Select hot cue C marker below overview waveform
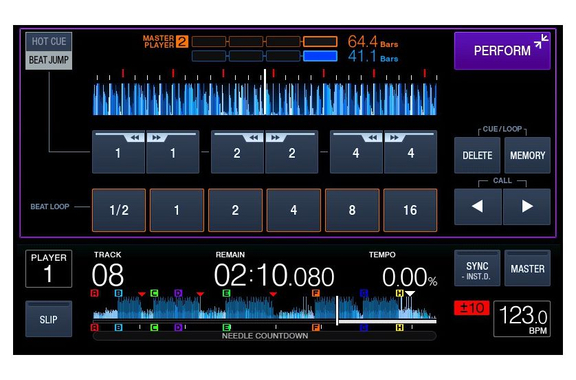Image resolution: width=576 pixels, height=380 pixels. click(x=154, y=327)
